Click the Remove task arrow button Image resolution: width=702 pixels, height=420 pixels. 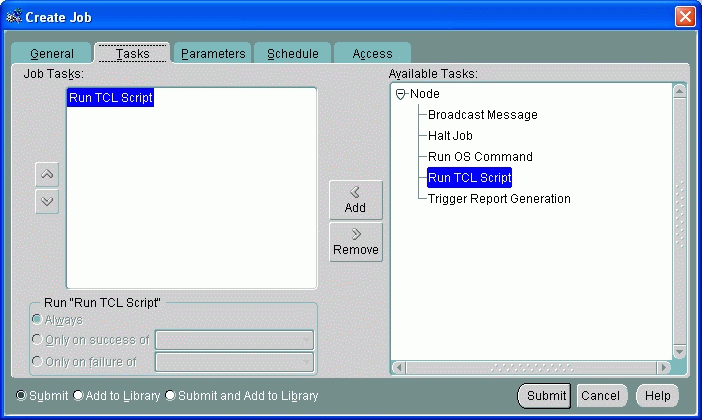coord(355,242)
